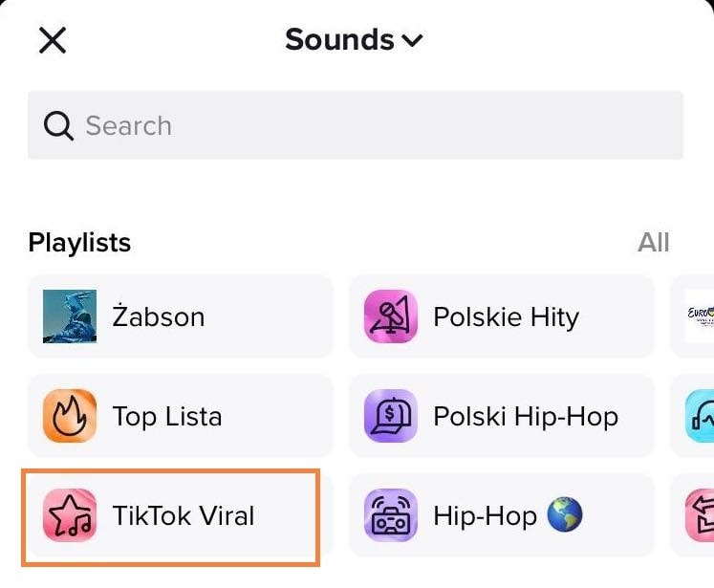Focus the Search sounds input field
This screenshot has height=588, width=714.
tap(373, 125)
